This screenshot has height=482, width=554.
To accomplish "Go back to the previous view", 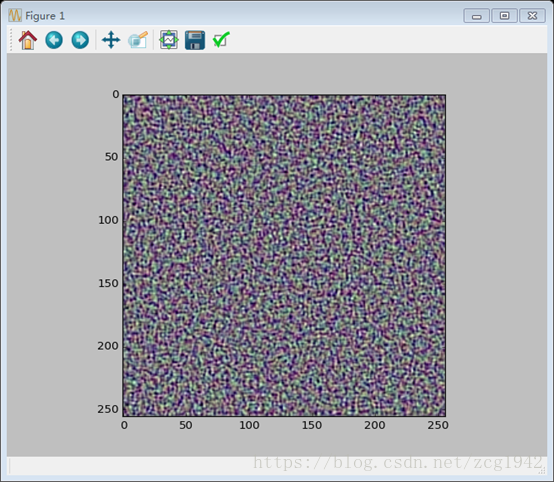I will (x=54, y=40).
